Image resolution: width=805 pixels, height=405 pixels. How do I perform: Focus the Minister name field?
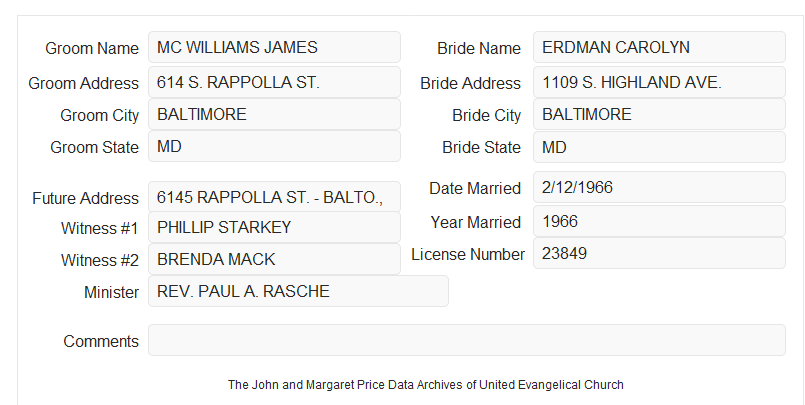coord(298,291)
